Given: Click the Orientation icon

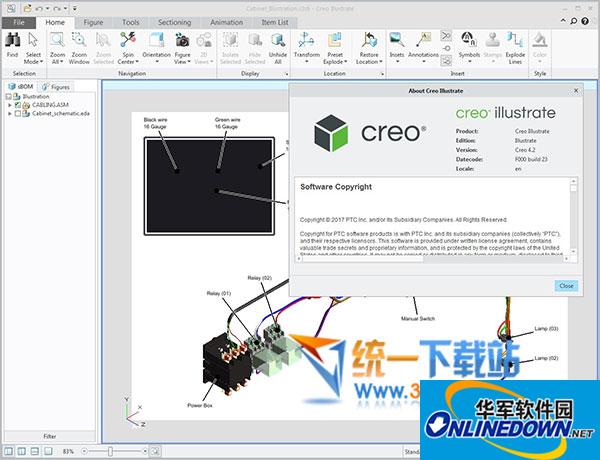Looking at the screenshot, I should (x=156, y=40).
